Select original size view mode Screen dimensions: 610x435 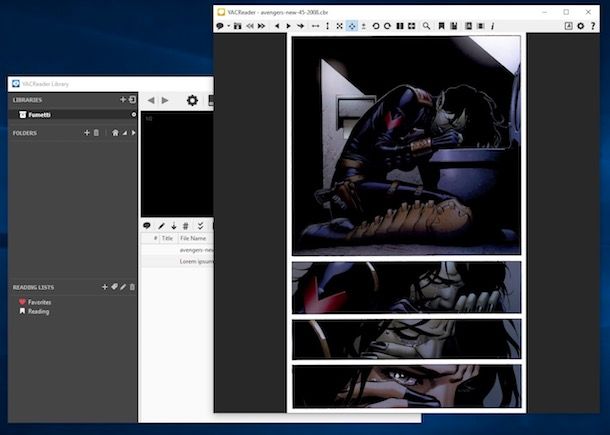point(340,26)
